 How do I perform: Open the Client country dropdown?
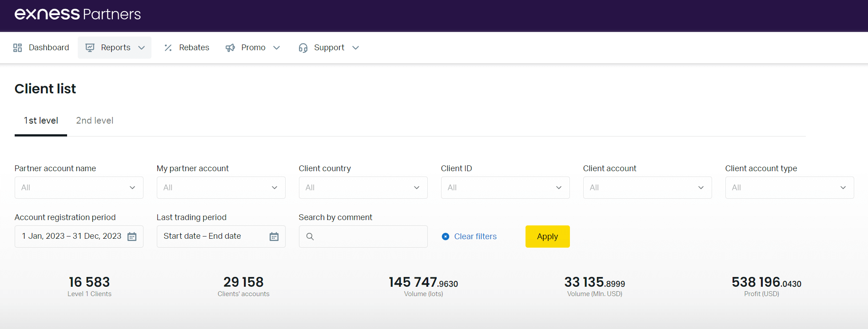click(363, 188)
